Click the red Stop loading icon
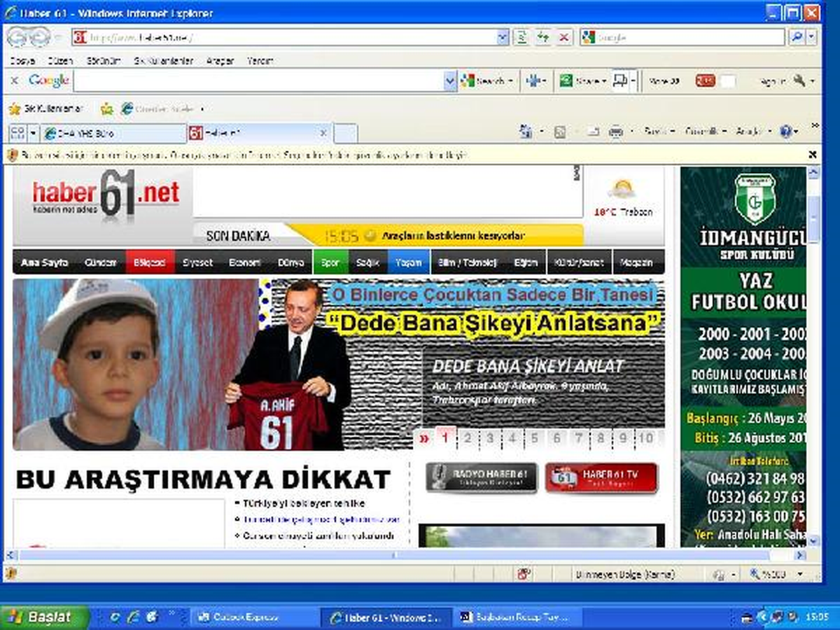This screenshot has height=630, width=840. coord(564,37)
